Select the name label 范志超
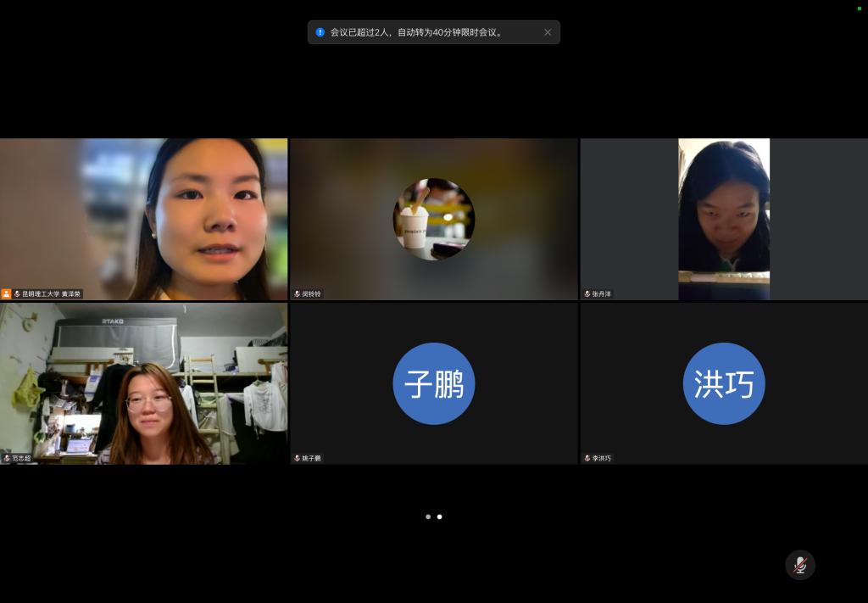The image size is (868, 603). [21, 459]
